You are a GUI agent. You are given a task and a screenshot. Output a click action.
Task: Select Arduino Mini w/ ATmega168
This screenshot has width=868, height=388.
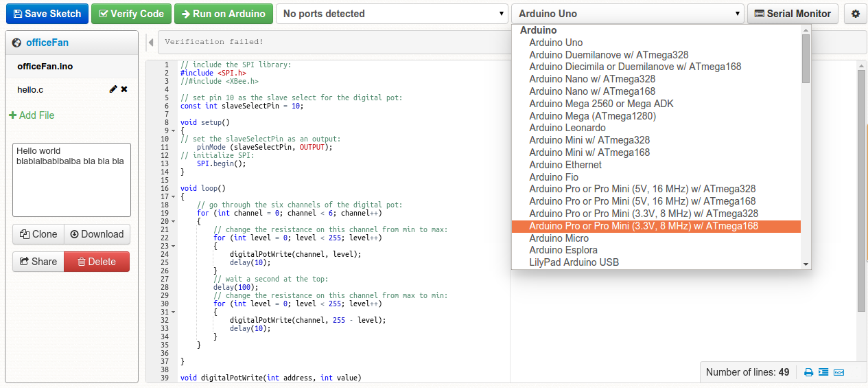[x=656, y=152]
